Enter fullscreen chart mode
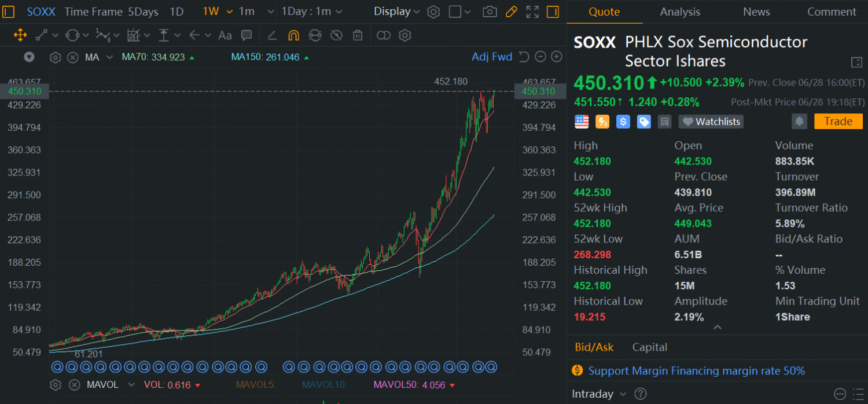The width and height of the screenshot is (868, 404). pos(532,12)
